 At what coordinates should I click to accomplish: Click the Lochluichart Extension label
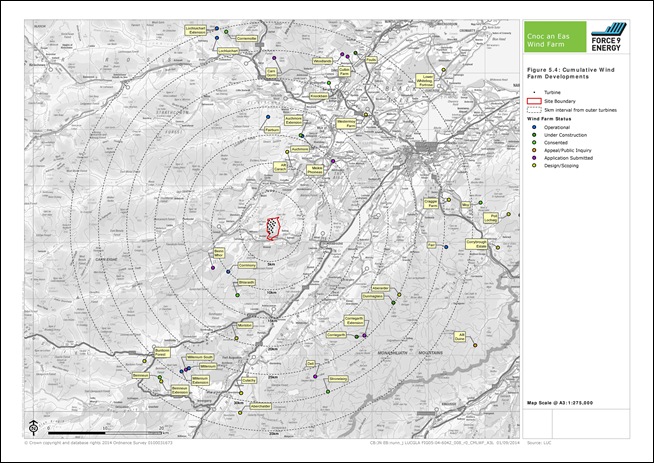click(x=196, y=30)
